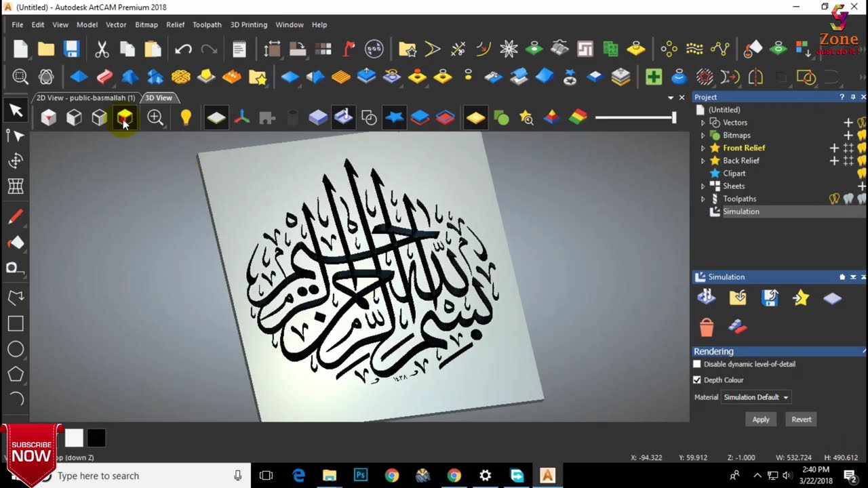The height and width of the screenshot is (488, 868).
Task: Open a file with the folder icon
Action: [46, 49]
